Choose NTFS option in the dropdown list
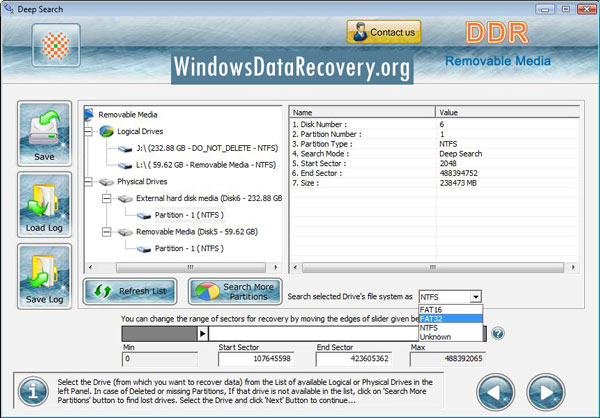Viewport: 600px width, 418px height. tap(450, 328)
